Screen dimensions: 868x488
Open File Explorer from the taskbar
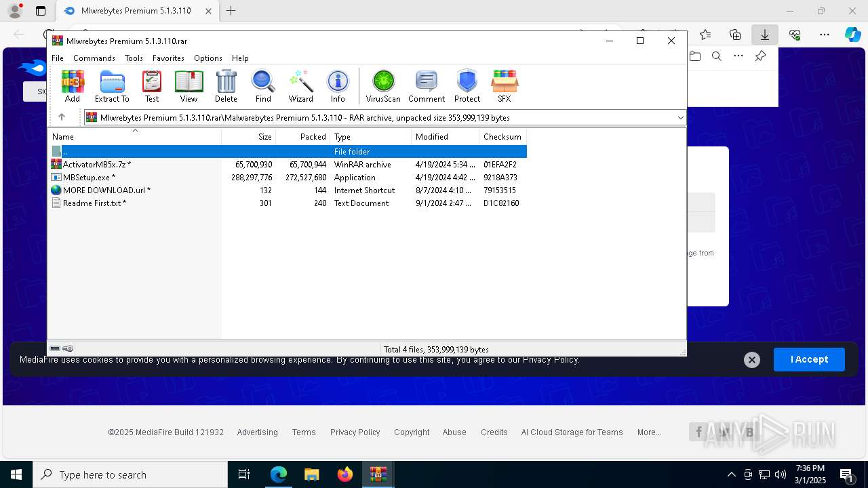pos(312,474)
